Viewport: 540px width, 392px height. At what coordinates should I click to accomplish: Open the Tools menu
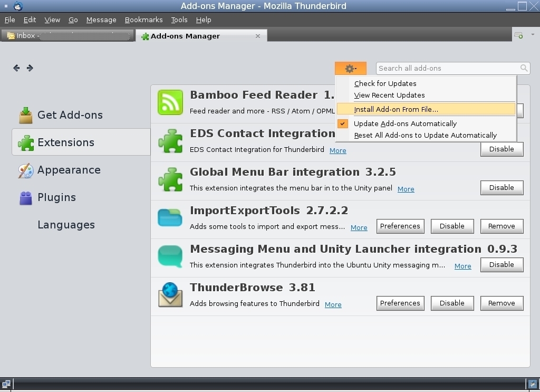pyautogui.click(x=179, y=20)
